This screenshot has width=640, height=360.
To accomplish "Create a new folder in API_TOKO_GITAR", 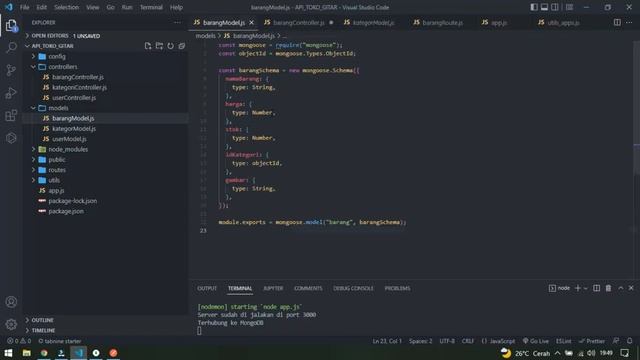I will click(159, 46).
